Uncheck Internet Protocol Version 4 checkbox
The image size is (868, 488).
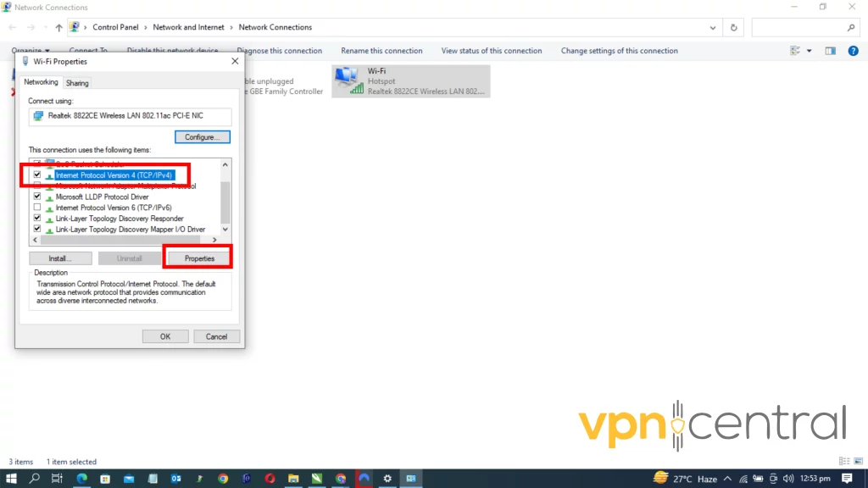click(x=37, y=175)
